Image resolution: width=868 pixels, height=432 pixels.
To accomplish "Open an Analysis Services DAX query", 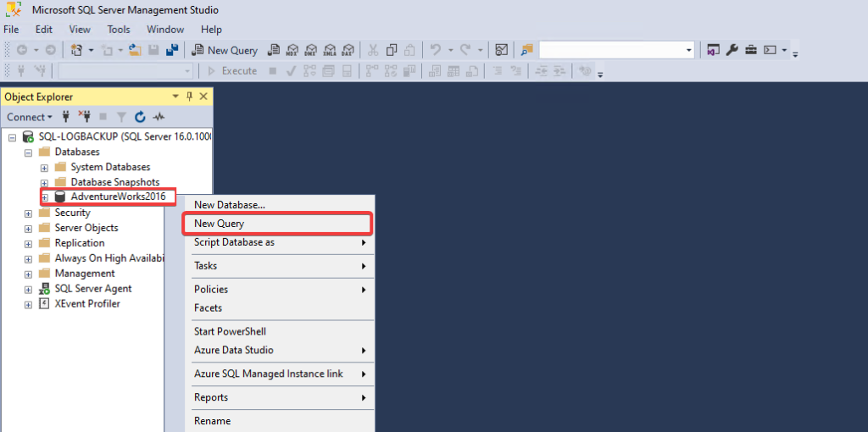I will tap(348, 50).
